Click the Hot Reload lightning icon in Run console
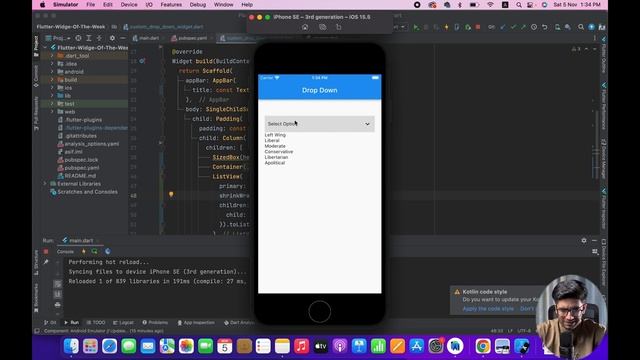Screen dimensions: 640x360 point(84,251)
